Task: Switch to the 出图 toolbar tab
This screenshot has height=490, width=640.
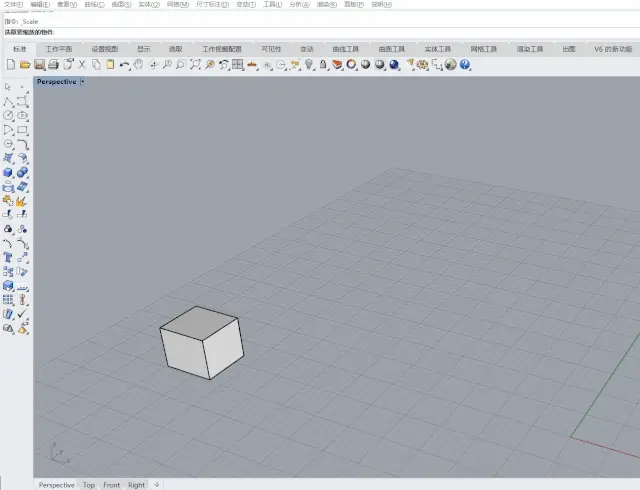Action: click(569, 49)
